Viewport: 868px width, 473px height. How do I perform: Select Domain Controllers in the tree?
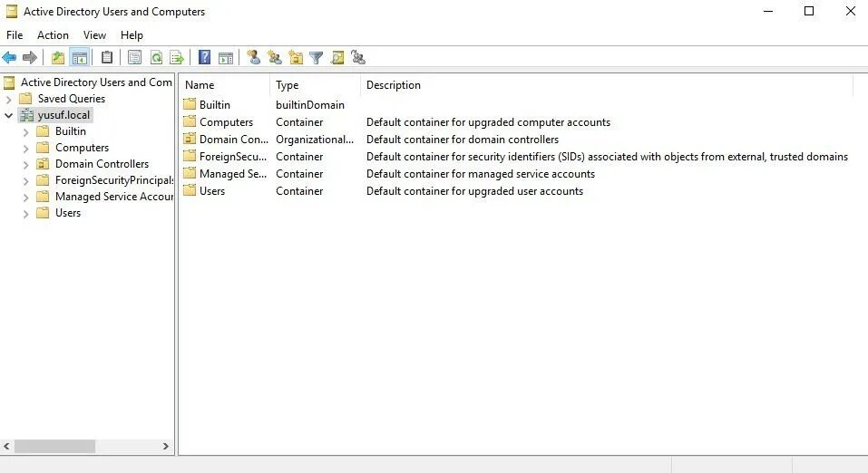pos(102,164)
